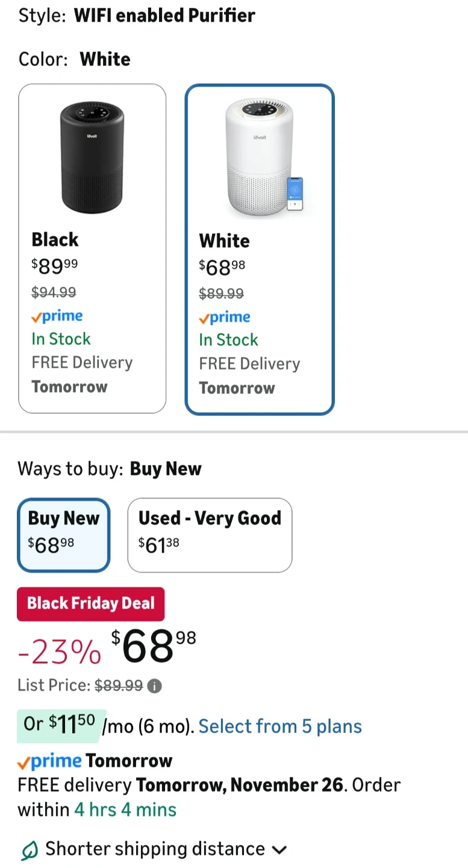
Task: Click the Prime logo beside Tomorrow delivery
Action: coord(49,761)
